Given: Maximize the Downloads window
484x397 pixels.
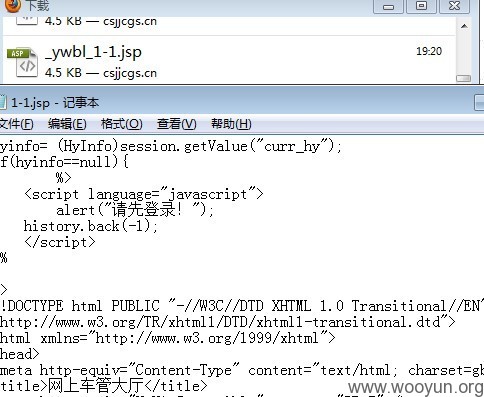Looking at the screenshot, I should point(421,6).
